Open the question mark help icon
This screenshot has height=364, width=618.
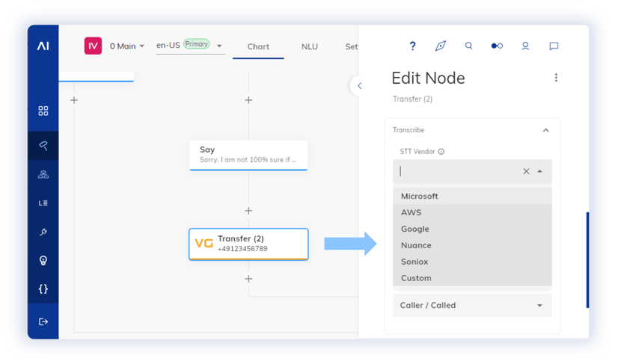click(x=412, y=46)
